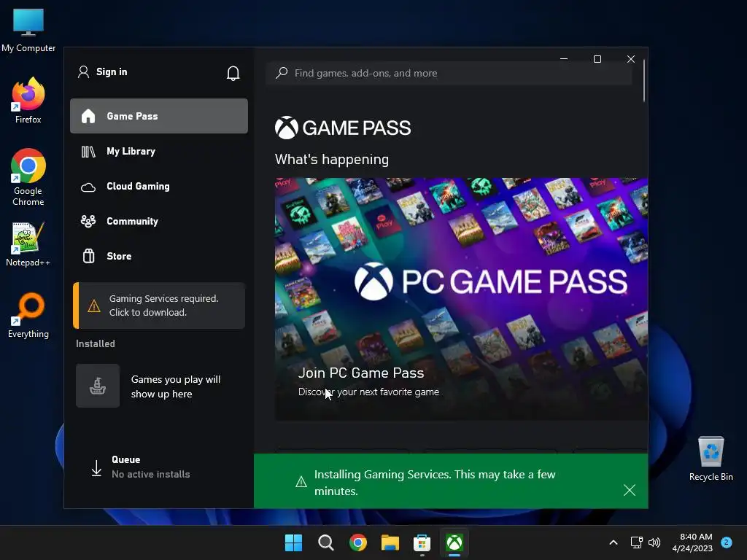Screen dimensions: 747x560
Task: Show hidden tray icons chevron
Action: (x=614, y=542)
